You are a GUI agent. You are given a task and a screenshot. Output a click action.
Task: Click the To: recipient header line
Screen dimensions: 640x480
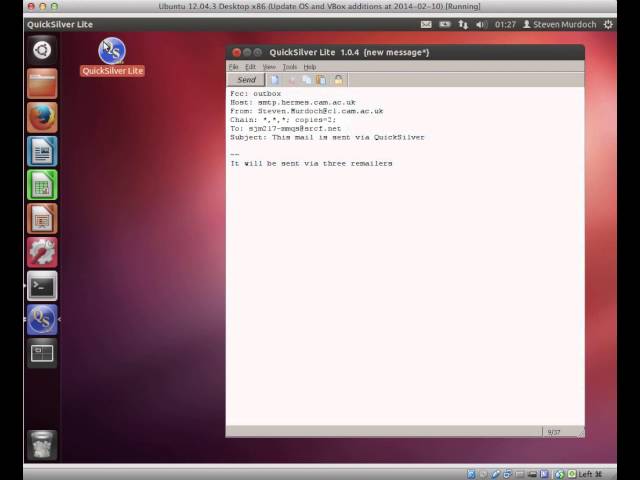[285, 129]
